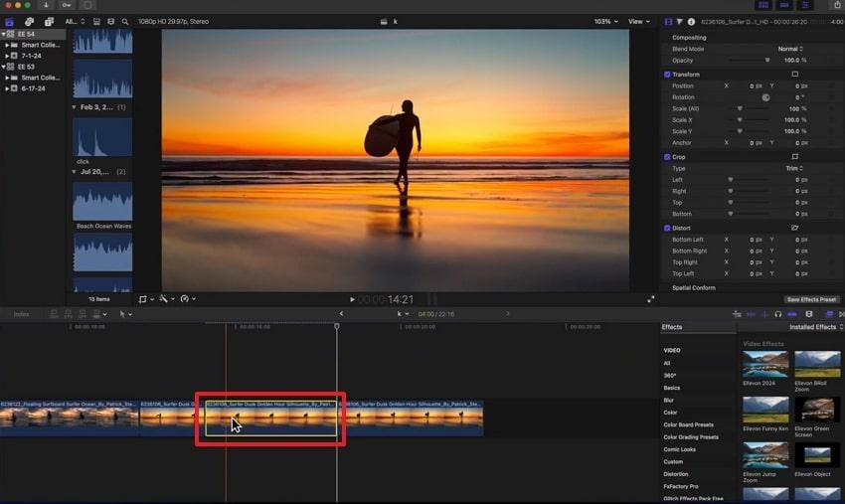Click the Distort on-screen controls icon
Screen dimensions: 845x504
[x=795, y=228]
